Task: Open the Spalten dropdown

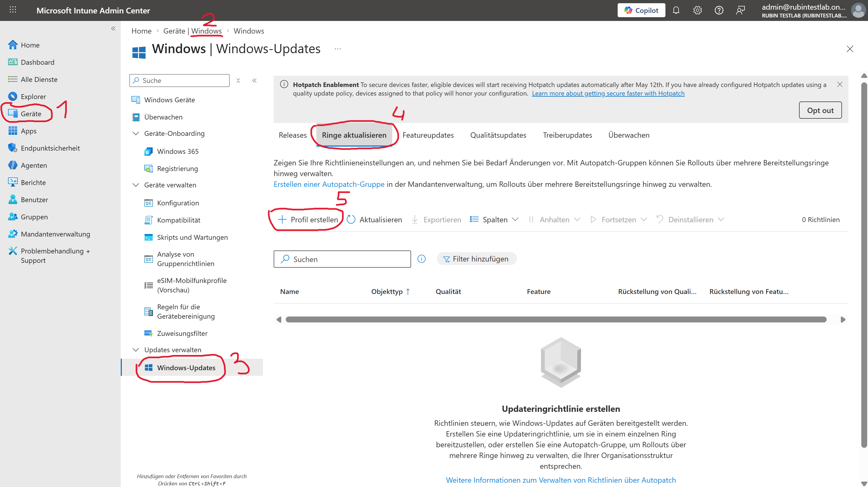Action: coord(495,220)
